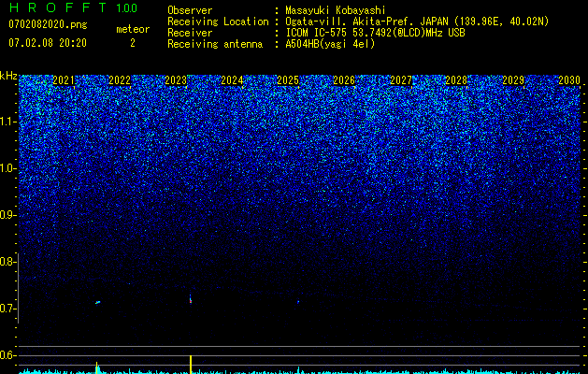Viewport: 588px width, 374px height.
Task: Click the 1.0 frequency axis label
Action: point(8,168)
